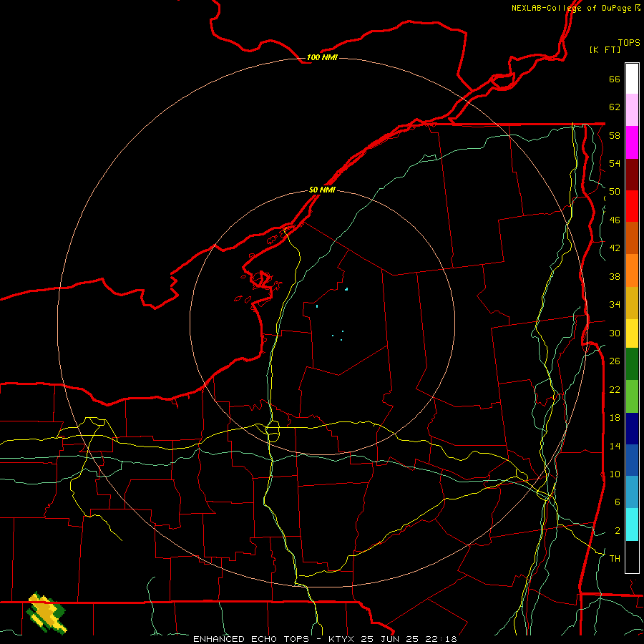
Task: Click the "42" legend value
Action: 615,248
